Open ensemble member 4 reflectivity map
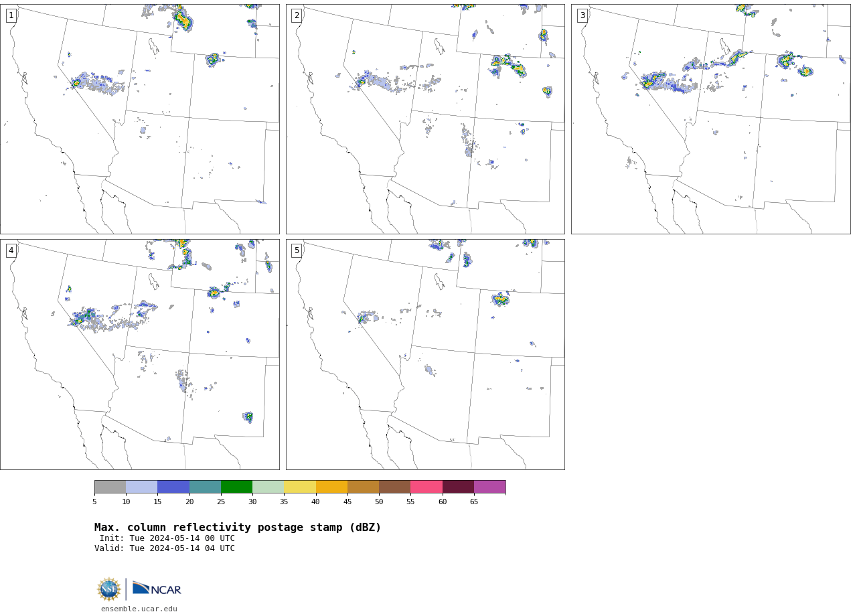Screen dimensions: 857x616 pyautogui.click(x=139, y=354)
